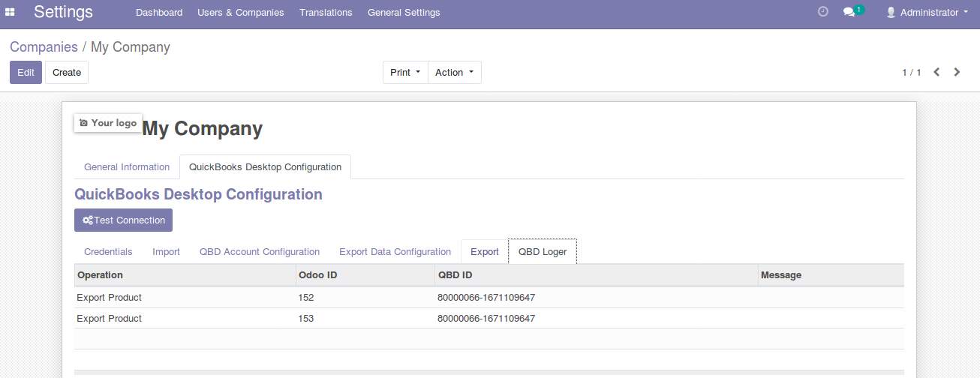
Task: Switch to the Import tab
Action: coord(166,251)
